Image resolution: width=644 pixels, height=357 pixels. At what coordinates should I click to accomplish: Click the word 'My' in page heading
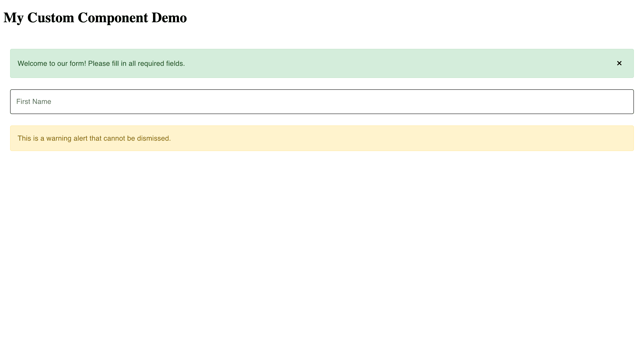tap(13, 18)
